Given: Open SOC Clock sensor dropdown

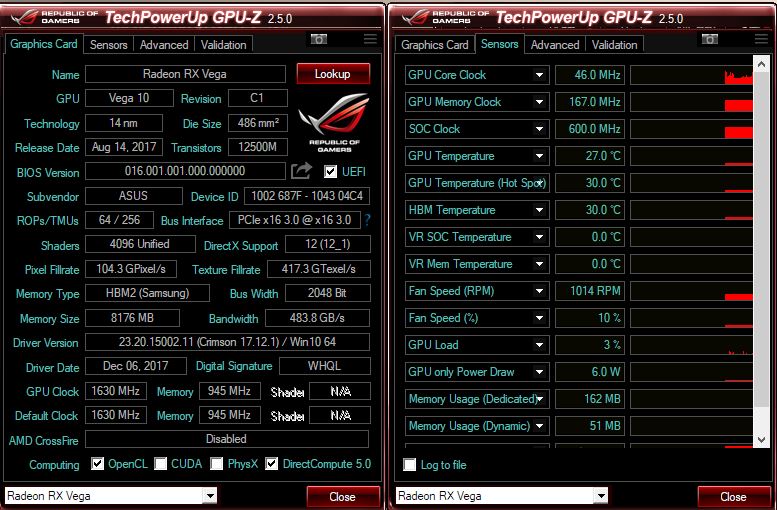Looking at the screenshot, I should coord(539,129).
